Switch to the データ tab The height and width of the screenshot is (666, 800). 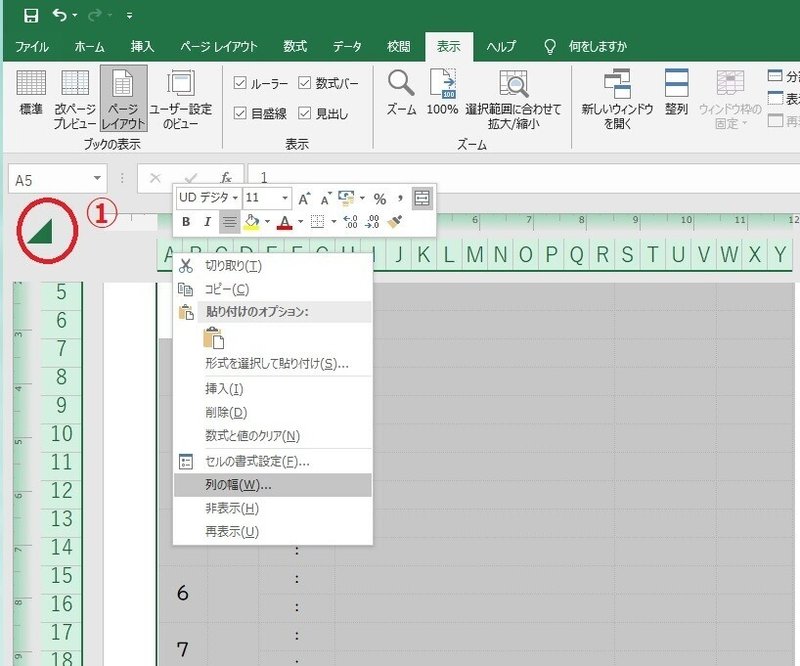pyautogui.click(x=347, y=47)
